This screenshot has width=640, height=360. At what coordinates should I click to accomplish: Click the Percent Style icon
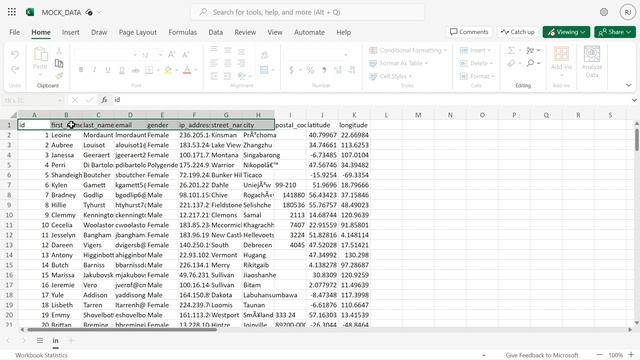[x=310, y=70]
